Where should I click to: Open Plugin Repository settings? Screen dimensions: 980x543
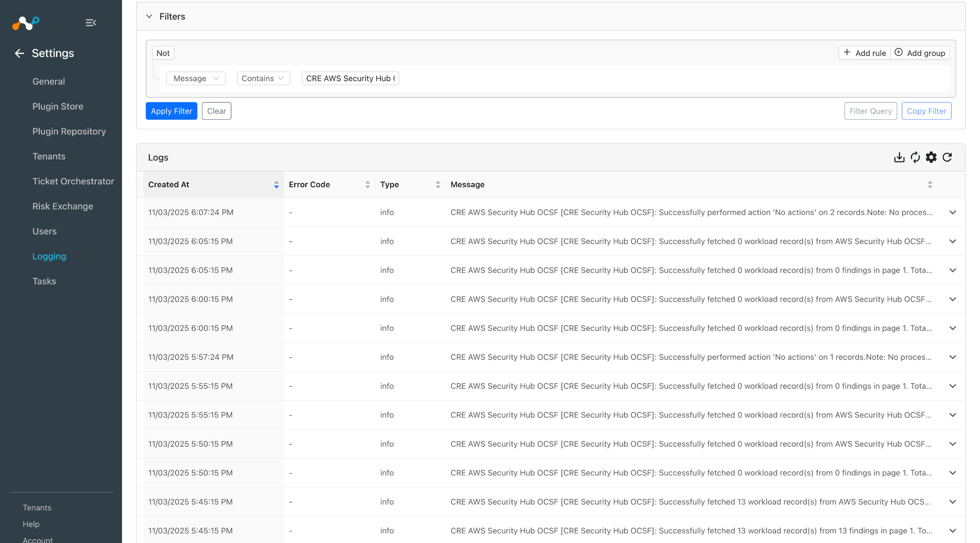[69, 131]
